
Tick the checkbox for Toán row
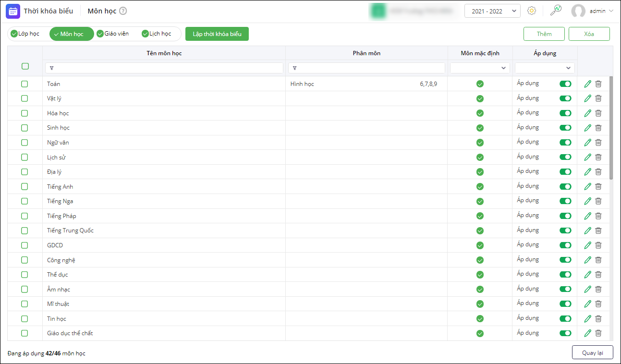click(24, 84)
